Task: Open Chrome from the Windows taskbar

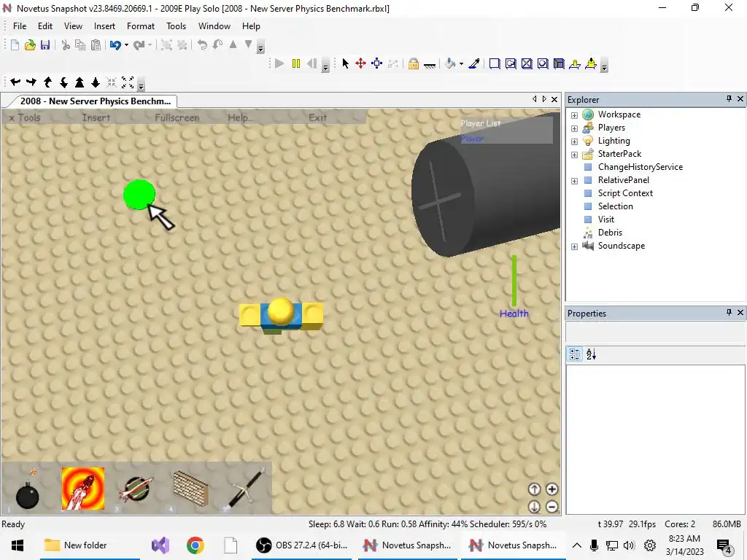Action: coord(195,545)
